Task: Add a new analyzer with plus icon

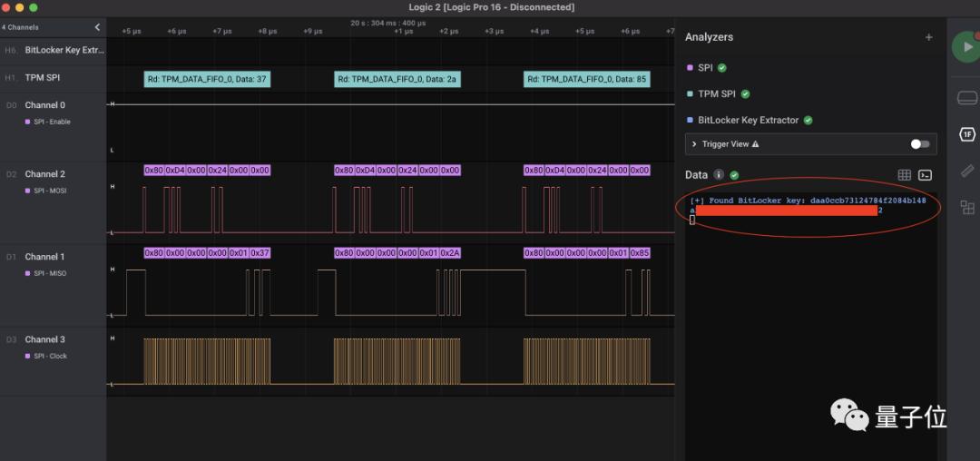Action: tap(928, 37)
